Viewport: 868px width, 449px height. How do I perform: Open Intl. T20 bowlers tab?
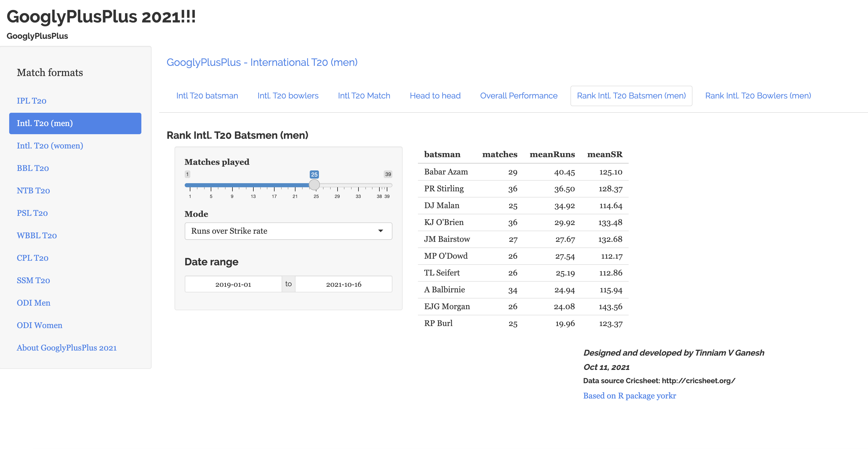point(288,96)
